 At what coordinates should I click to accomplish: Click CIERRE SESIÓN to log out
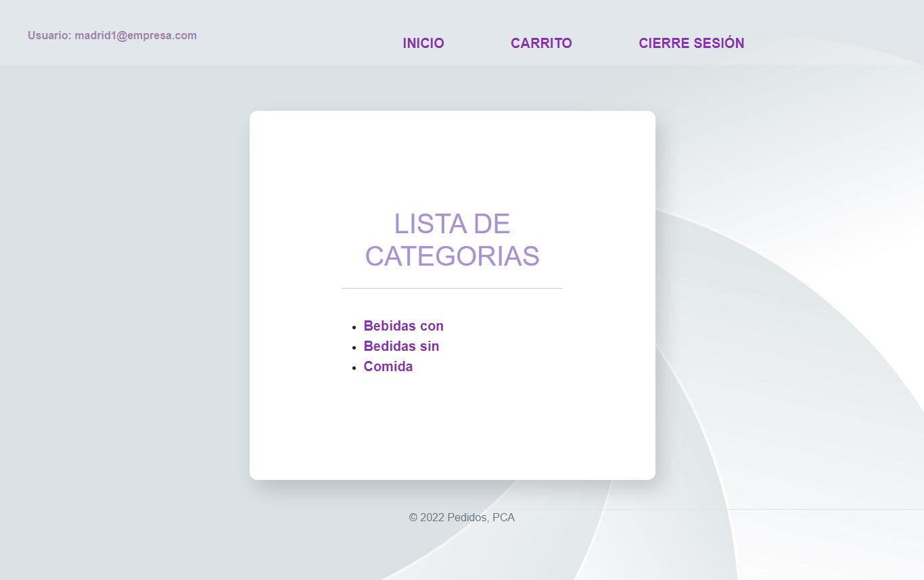click(691, 43)
